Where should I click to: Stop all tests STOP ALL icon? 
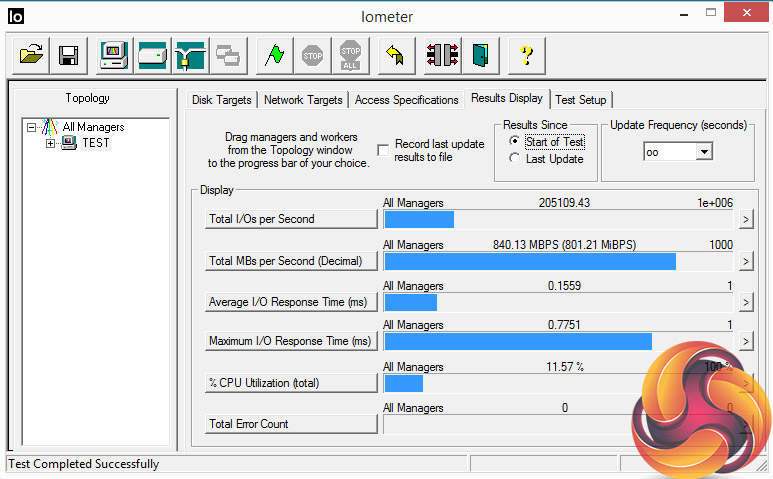[351, 55]
